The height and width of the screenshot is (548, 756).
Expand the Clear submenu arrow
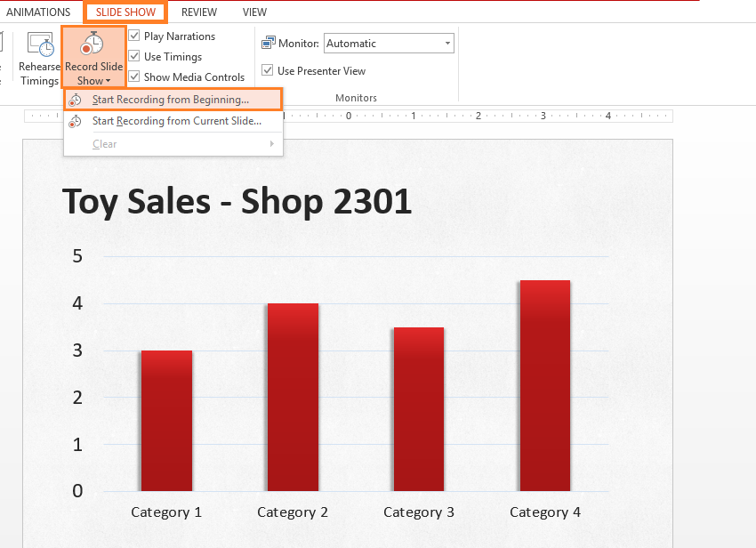tap(272, 144)
